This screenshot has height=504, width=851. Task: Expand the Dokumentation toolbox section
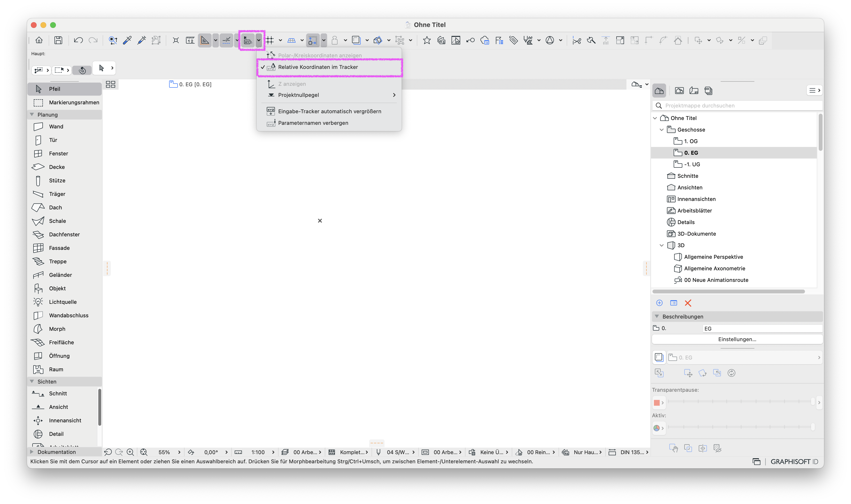pos(32,452)
